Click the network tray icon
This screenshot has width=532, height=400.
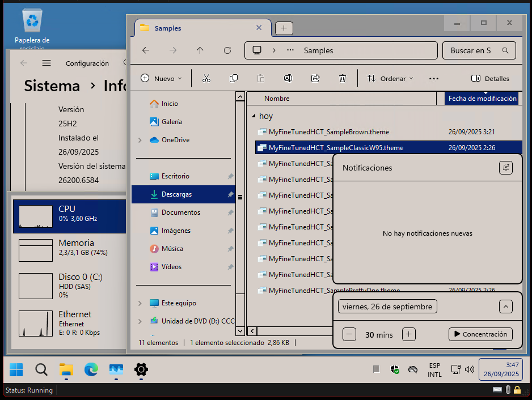coord(455,369)
